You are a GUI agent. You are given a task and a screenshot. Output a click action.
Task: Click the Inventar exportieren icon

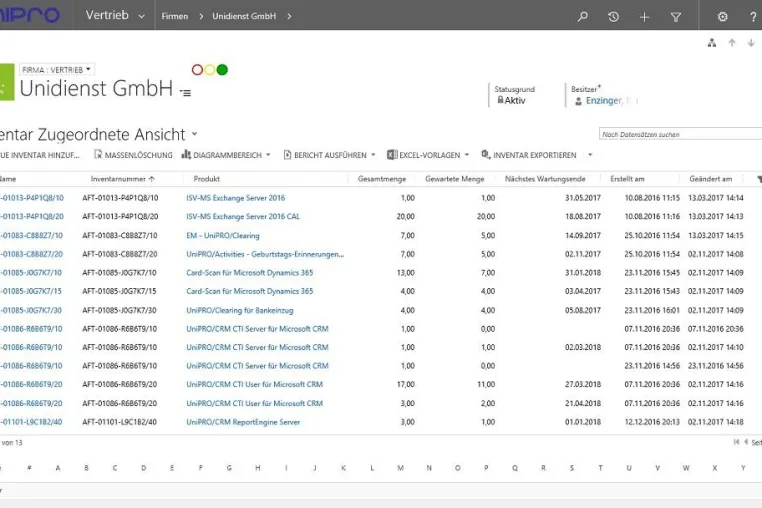[485, 155]
